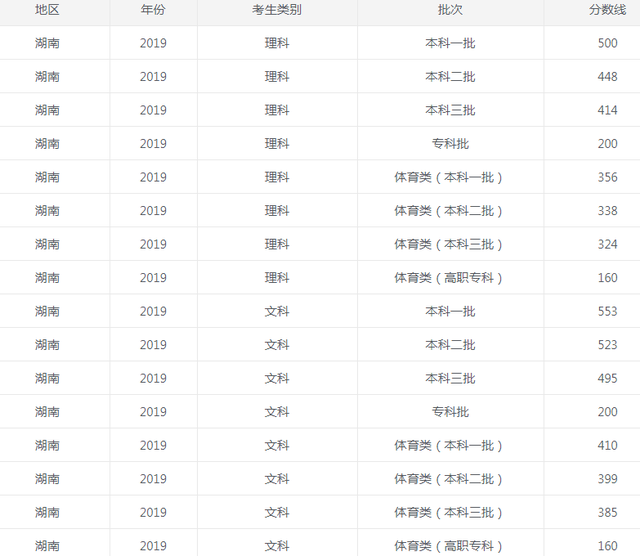This screenshot has width=640, height=556.
Task: Select the 410 score cell
Action: pyautogui.click(x=607, y=445)
